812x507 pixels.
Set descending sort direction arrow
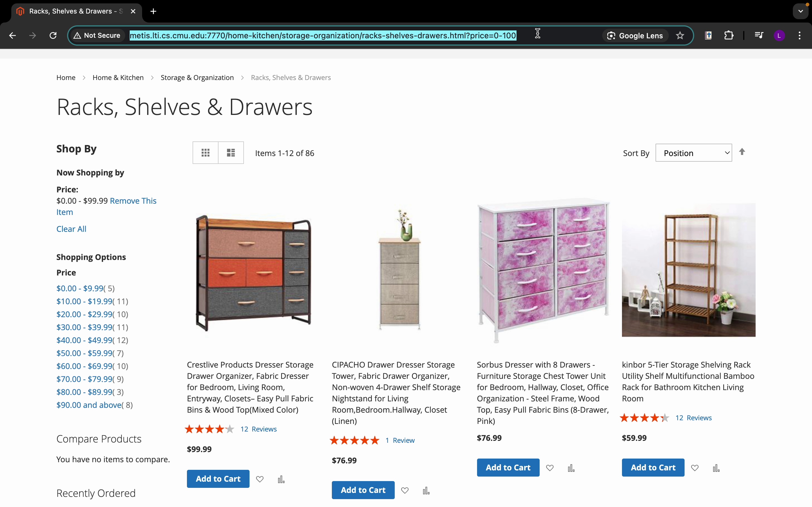pos(742,152)
